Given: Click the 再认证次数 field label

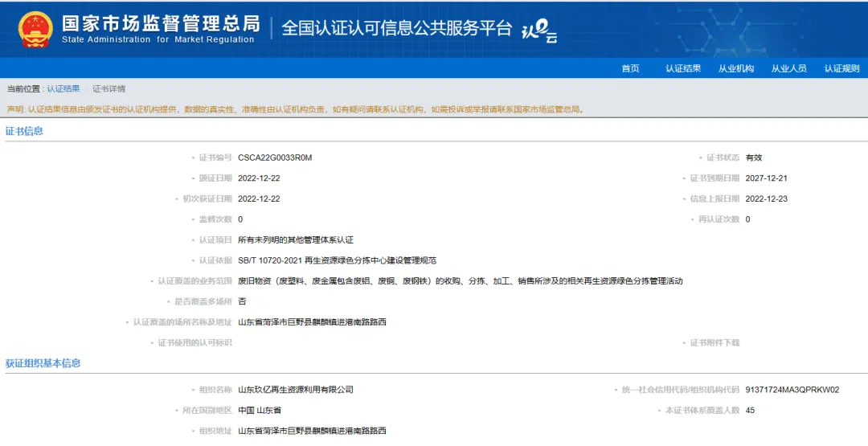Looking at the screenshot, I should click(x=719, y=219).
